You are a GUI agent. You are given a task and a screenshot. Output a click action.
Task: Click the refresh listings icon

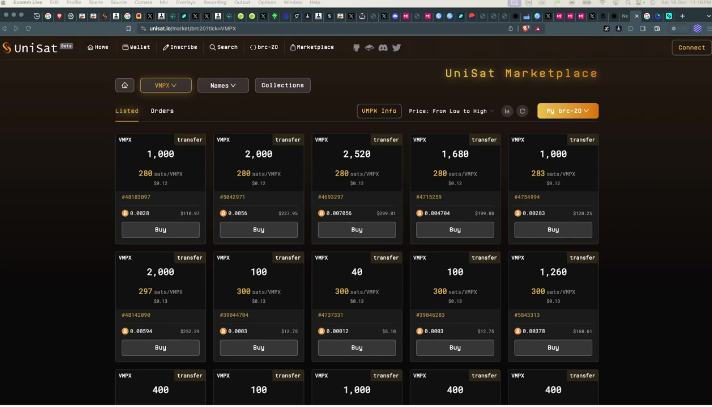pyautogui.click(x=523, y=111)
